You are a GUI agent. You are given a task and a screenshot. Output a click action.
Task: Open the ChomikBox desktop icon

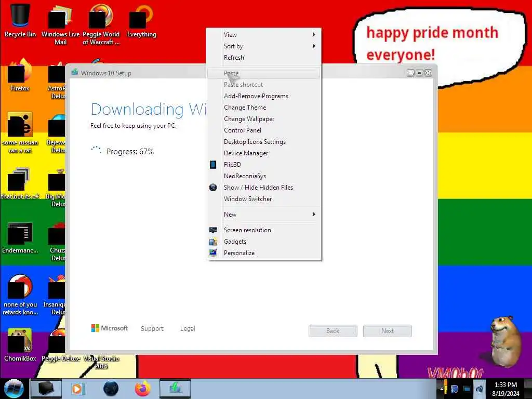tap(20, 344)
